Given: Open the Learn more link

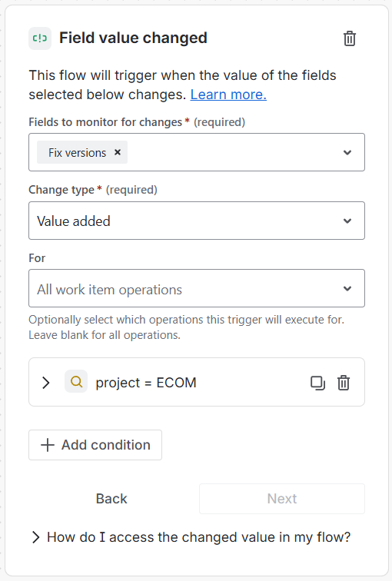Looking at the screenshot, I should 228,95.
